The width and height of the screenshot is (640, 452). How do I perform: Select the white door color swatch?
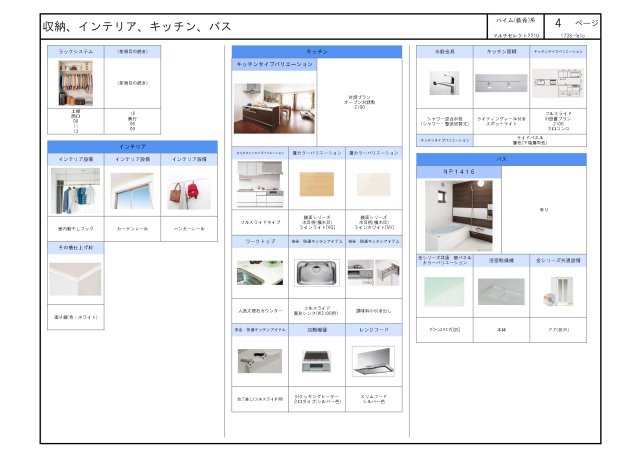point(374,184)
